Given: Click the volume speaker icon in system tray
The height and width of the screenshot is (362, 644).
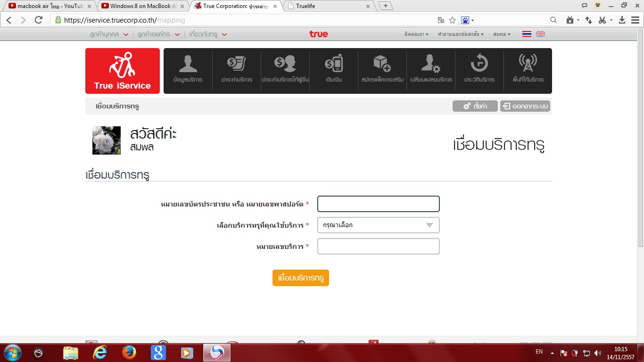Looking at the screenshot, I should (x=598, y=353).
